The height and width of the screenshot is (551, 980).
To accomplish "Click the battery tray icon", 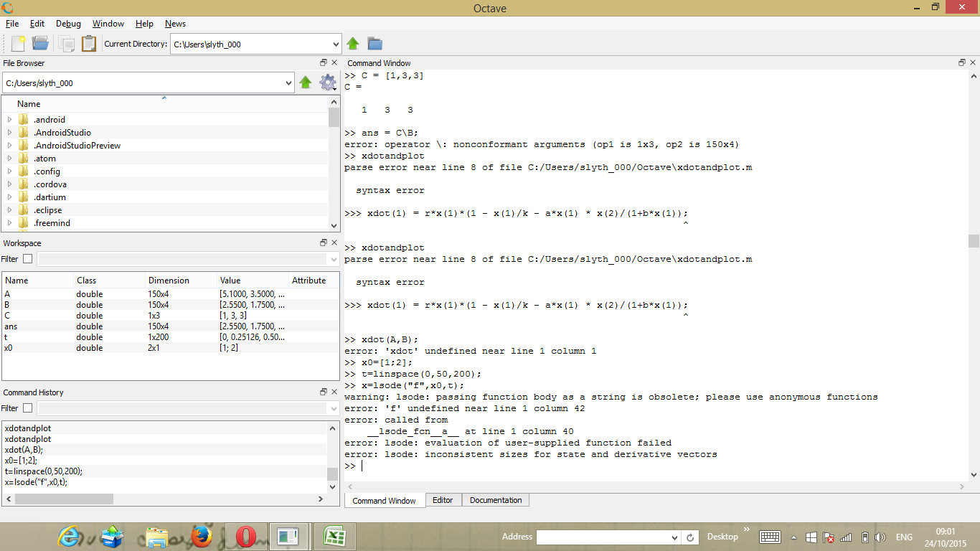I will [x=865, y=537].
